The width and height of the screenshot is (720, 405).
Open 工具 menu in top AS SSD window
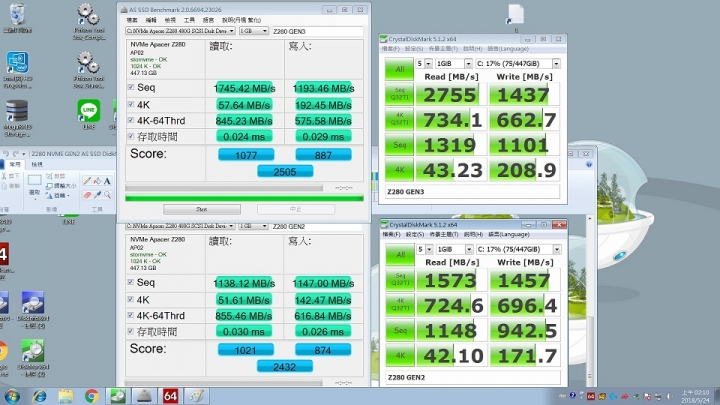[189, 20]
